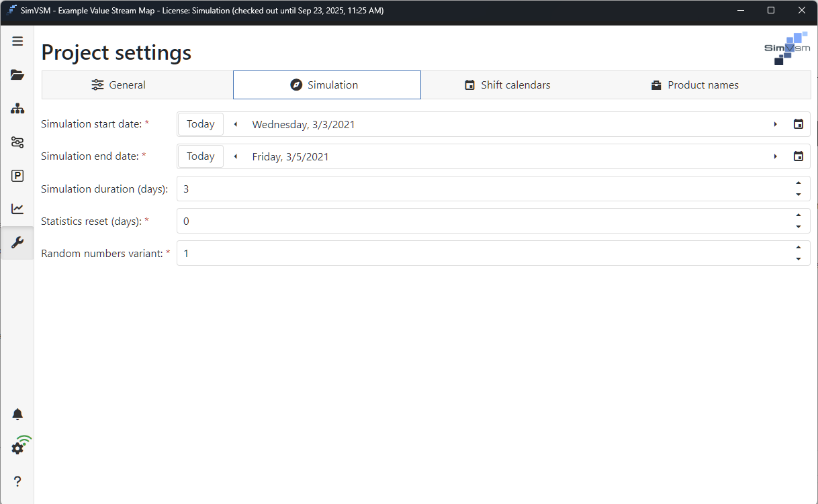
Task: Switch to the Product names tab
Action: [695, 85]
